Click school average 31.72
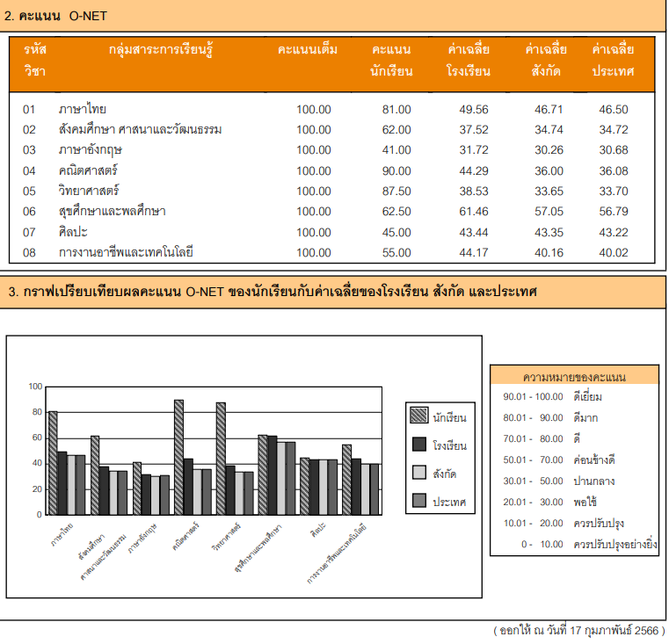Screen dimensions: 669x644 click(x=474, y=150)
